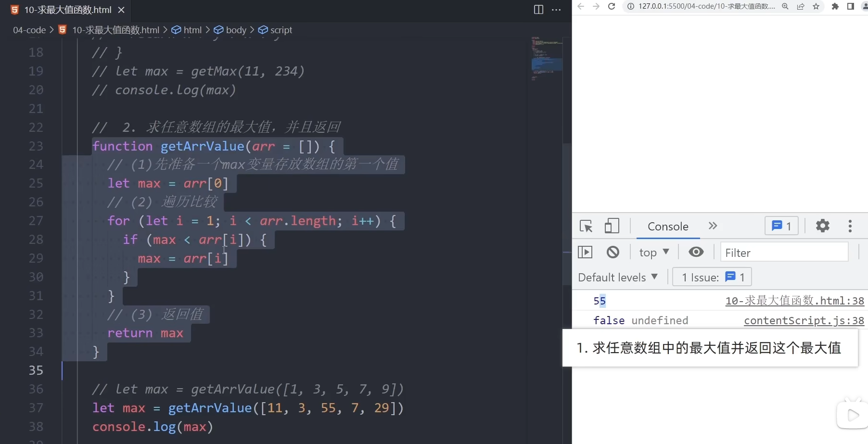Switch to the Console tab in DevTools

668,226
